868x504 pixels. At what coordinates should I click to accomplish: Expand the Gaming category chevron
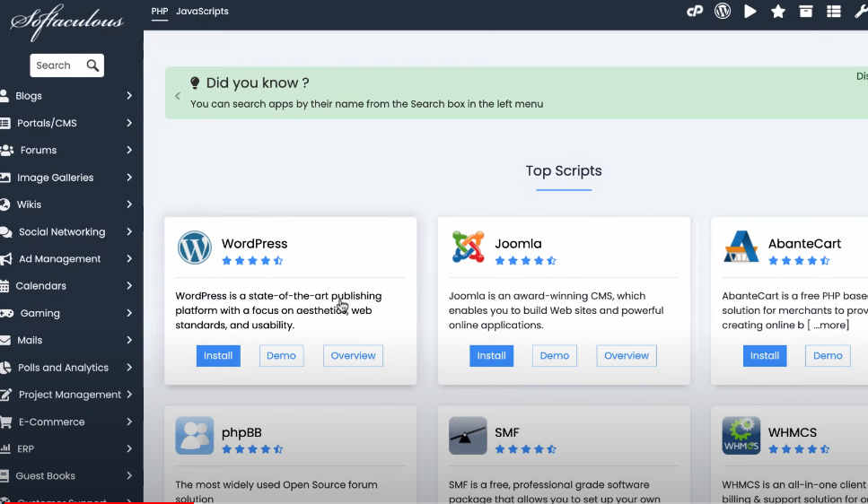[x=129, y=313]
